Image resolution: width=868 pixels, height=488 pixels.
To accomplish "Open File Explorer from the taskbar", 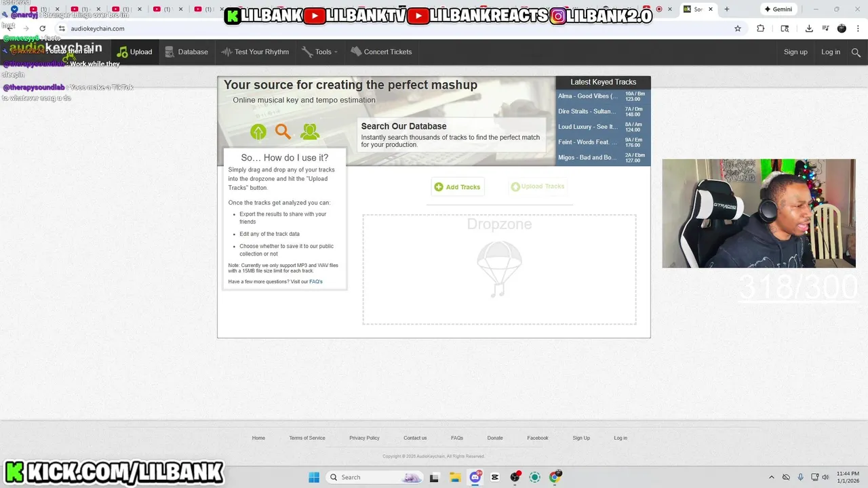I will pos(454,477).
